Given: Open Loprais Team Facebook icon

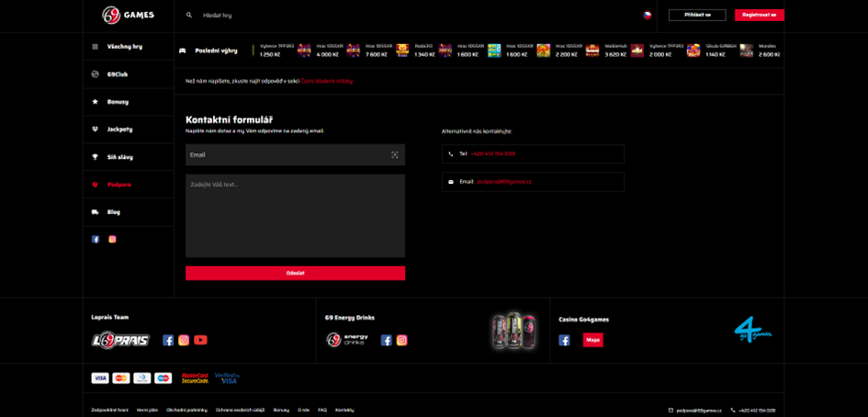Looking at the screenshot, I should (168, 340).
